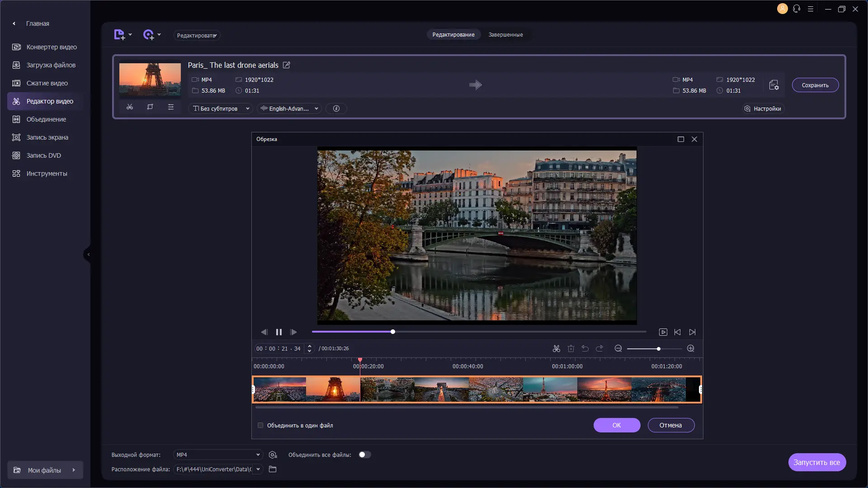This screenshot has width=868, height=488.
Task: Click the scissors cut icon in the trim toolbar
Action: 557,348
